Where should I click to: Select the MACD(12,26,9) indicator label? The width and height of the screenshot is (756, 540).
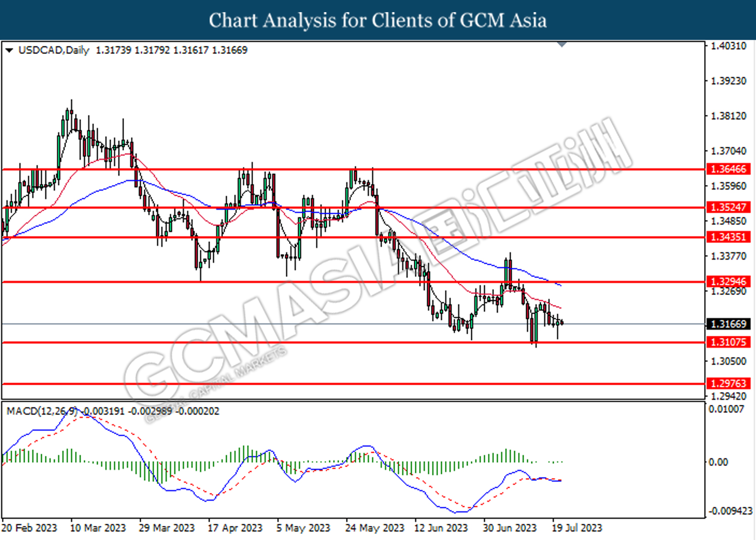click(x=42, y=411)
